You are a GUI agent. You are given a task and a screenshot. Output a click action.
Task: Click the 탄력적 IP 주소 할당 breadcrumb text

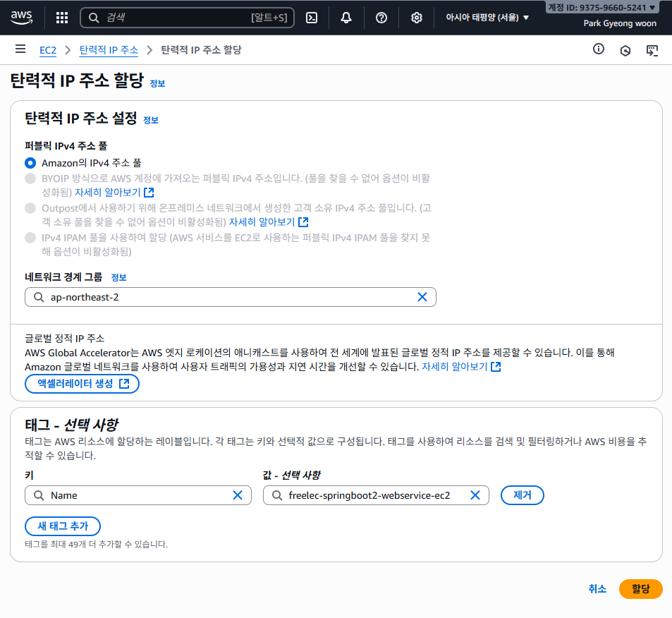tap(201, 50)
